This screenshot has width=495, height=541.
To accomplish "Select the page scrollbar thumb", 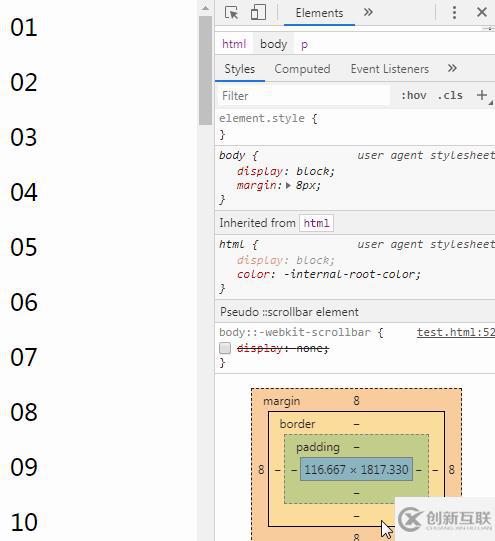I will [x=206, y=70].
